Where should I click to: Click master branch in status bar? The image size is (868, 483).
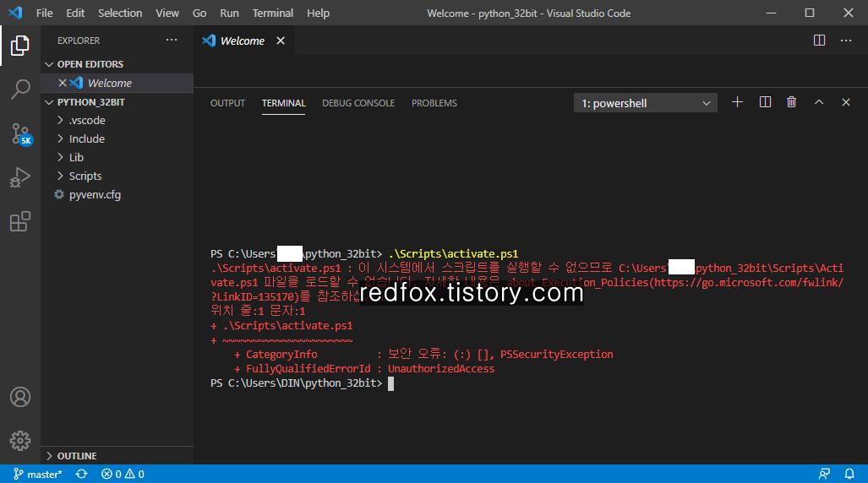(38, 475)
